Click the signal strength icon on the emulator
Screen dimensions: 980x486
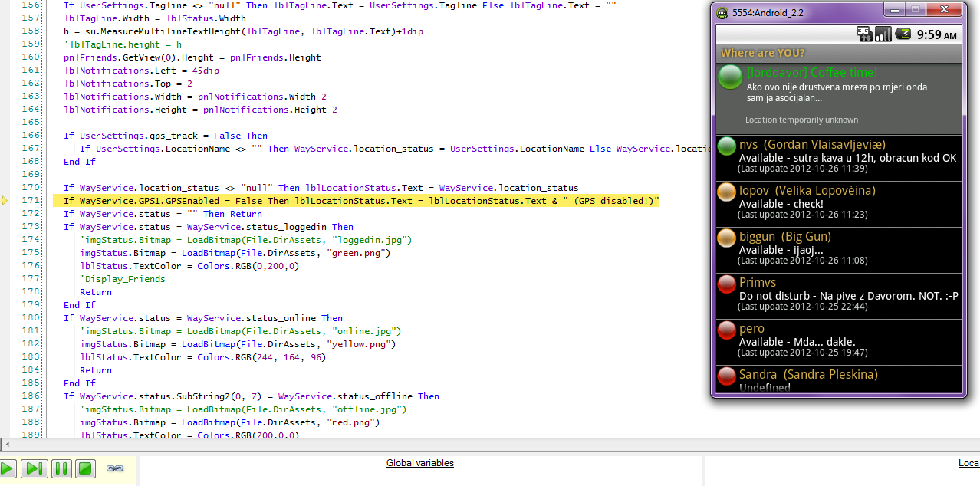883,34
